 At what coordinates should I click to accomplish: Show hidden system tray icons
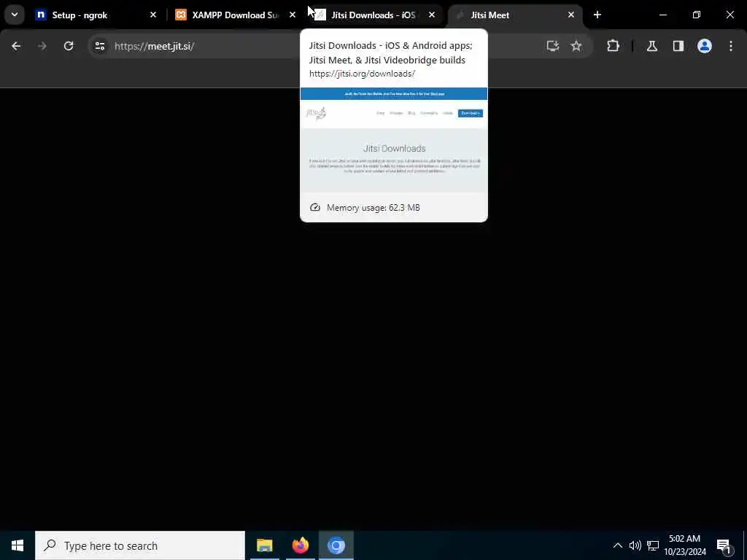pyautogui.click(x=617, y=545)
